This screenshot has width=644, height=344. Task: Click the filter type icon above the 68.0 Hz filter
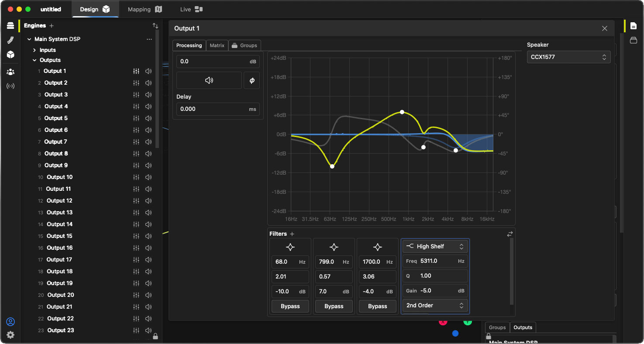290,247
